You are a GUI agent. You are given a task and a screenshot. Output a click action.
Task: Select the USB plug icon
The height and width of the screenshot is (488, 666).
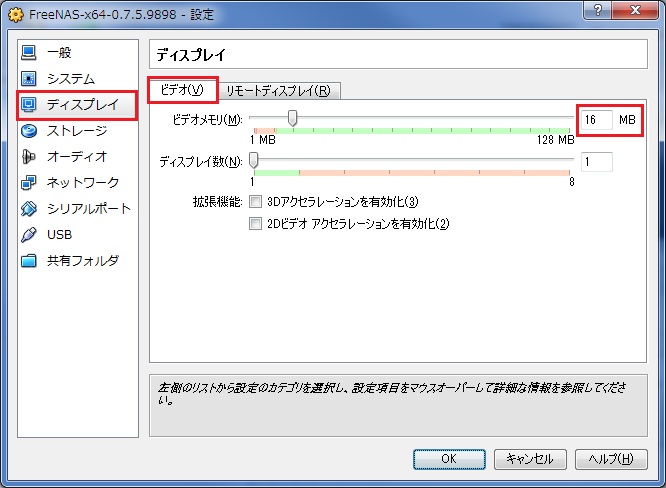click(29, 234)
